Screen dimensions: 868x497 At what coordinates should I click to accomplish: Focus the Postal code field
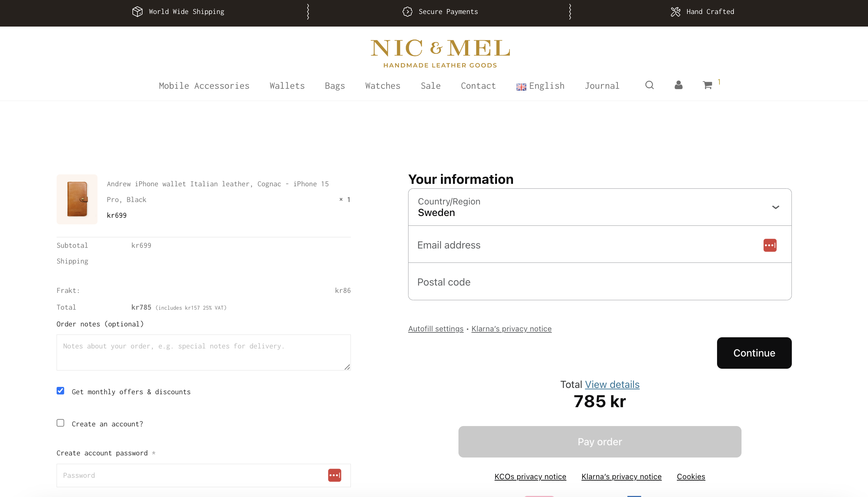(x=600, y=281)
